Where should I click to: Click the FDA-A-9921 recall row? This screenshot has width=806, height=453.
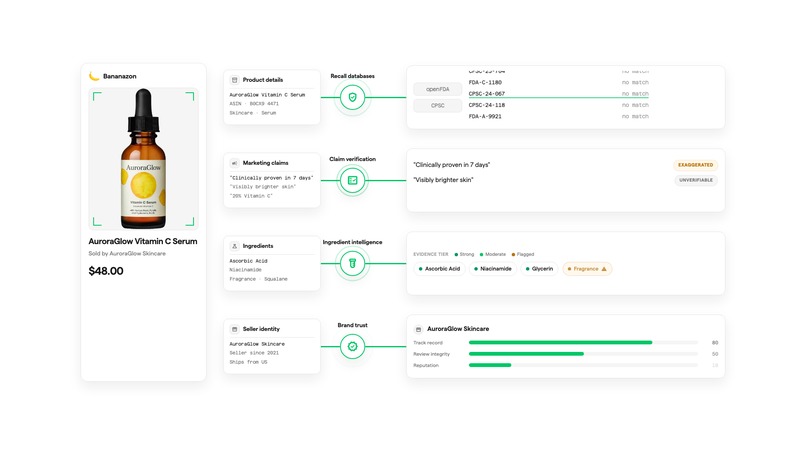558,116
